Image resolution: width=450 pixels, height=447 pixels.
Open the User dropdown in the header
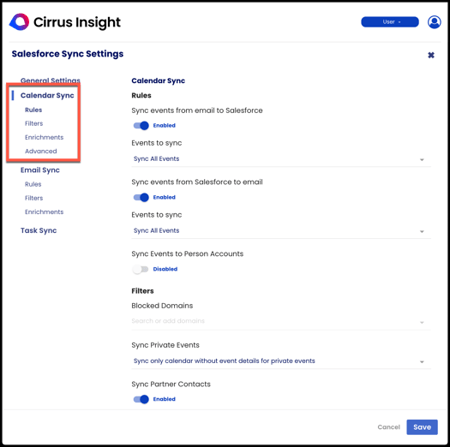pos(390,22)
